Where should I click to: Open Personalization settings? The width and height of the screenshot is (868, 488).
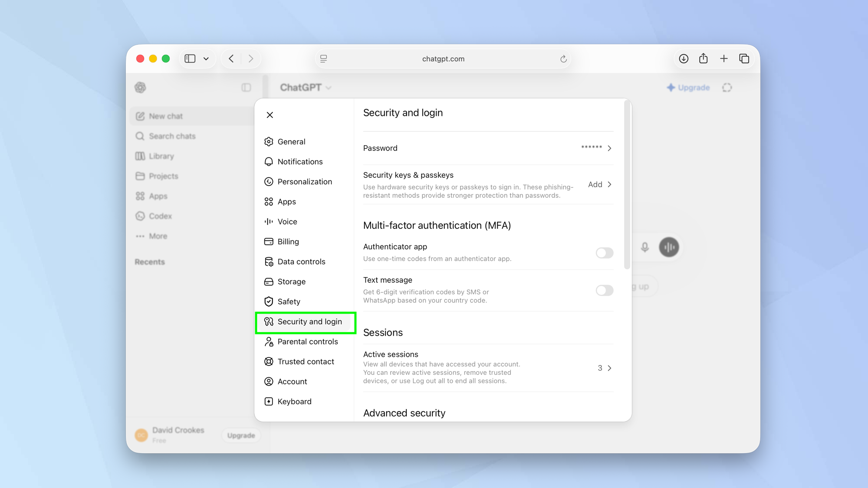(x=304, y=182)
